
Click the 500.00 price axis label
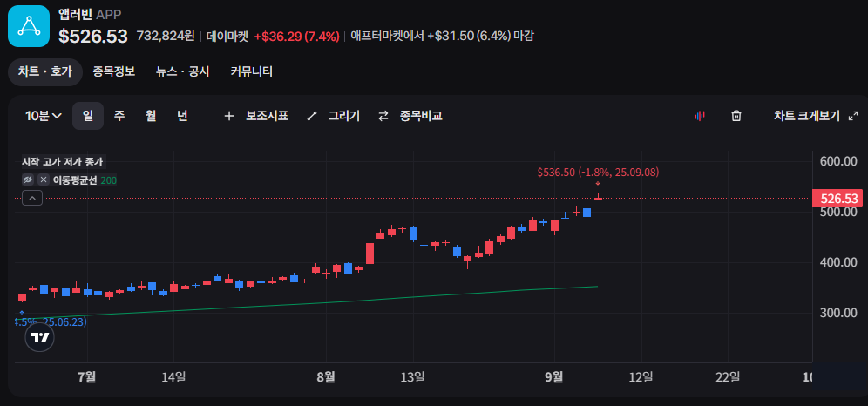[838, 212]
